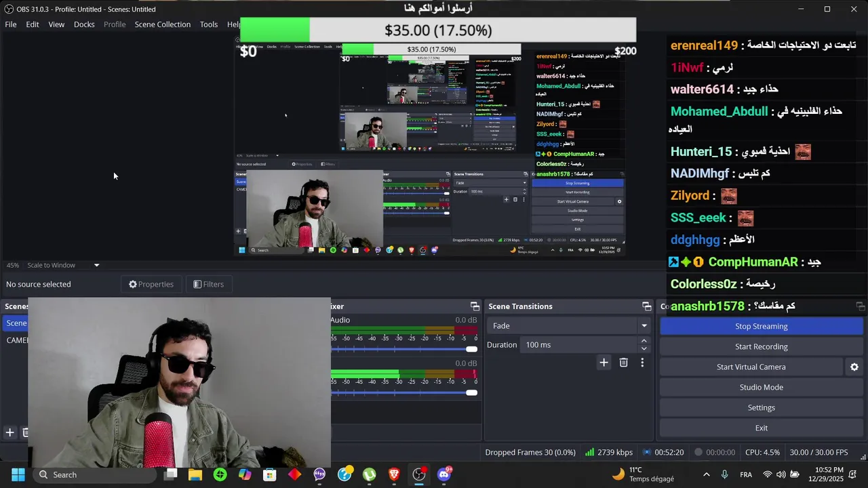This screenshot has height=488, width=868.
Task: Click the 00:00:00 recording timer
Action: pyautogui.click(x=713, y=452)
